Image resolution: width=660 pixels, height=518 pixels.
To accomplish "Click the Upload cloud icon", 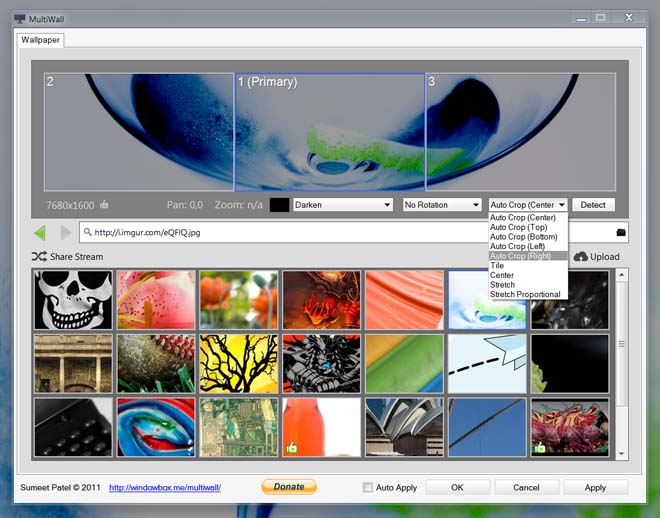I will pyautogui.click(x=580, y=257).
